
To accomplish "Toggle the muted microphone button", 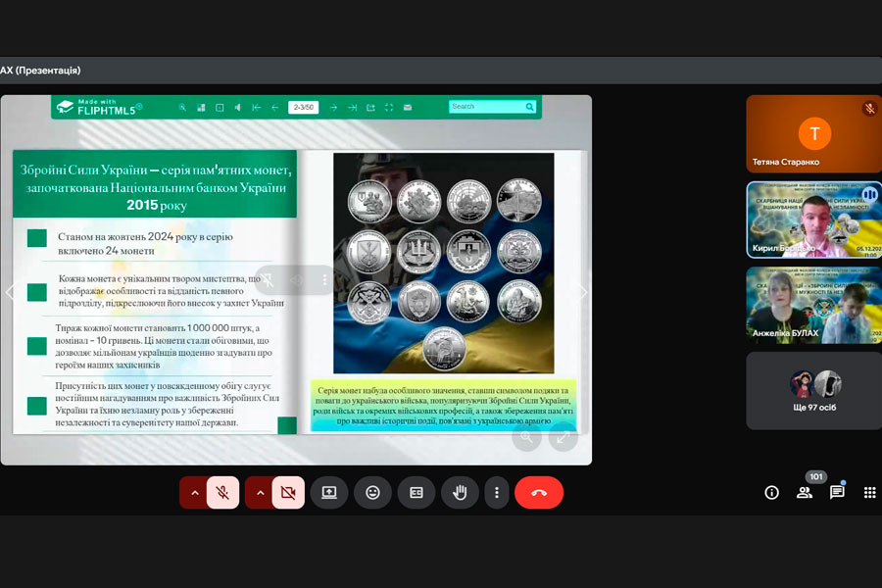I will point(222,493).
